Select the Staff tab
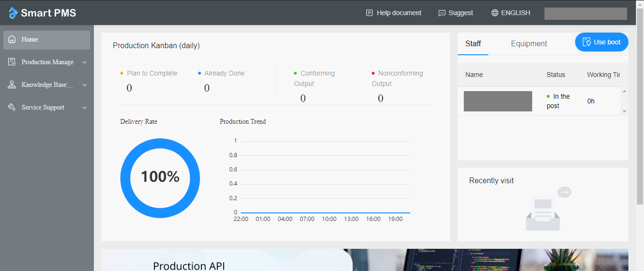 (x=473, y=44)
